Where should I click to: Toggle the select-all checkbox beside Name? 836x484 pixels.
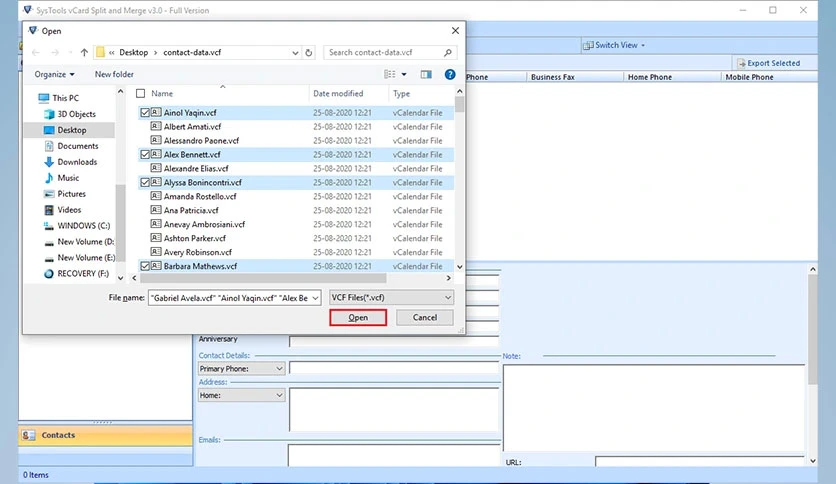141,93
